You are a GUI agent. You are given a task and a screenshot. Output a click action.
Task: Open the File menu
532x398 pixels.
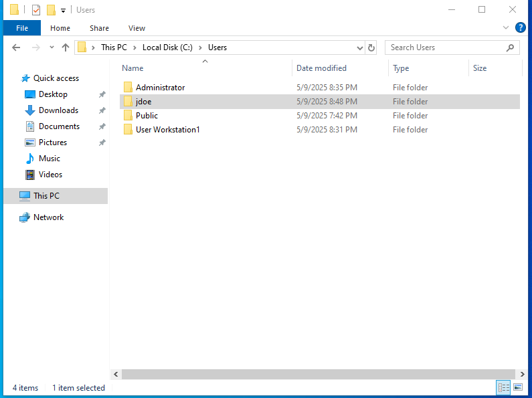click(22, 28)
